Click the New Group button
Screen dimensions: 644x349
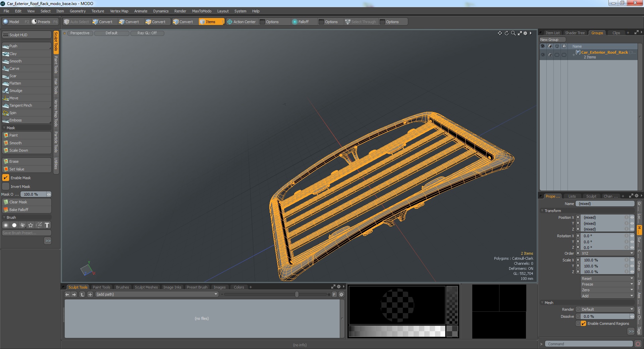click(x=552, y=40)
